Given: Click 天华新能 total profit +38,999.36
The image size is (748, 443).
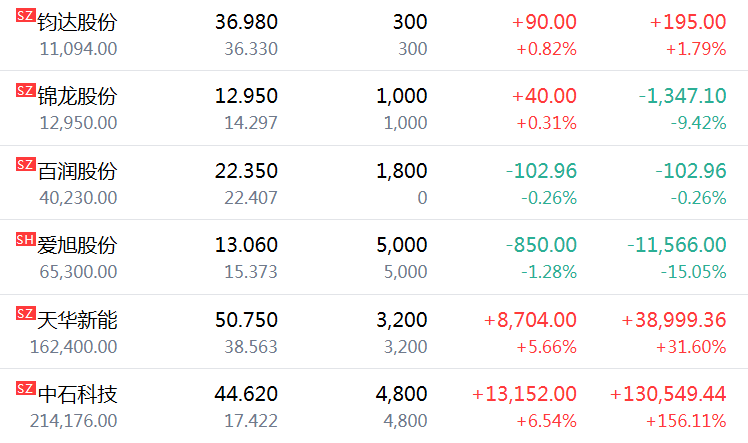Looking at the screenshot, I should [674, 320].
